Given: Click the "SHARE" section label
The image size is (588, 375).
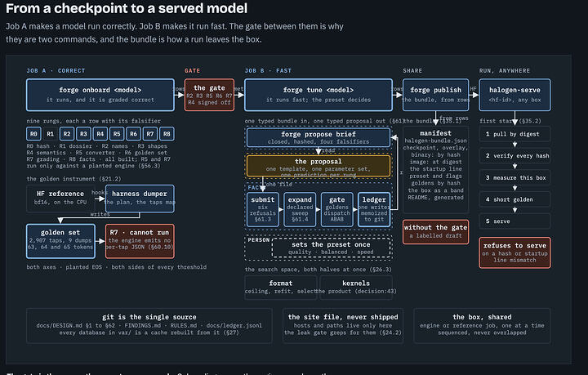Looking at the screenshot, I should (x=412, y=70).
